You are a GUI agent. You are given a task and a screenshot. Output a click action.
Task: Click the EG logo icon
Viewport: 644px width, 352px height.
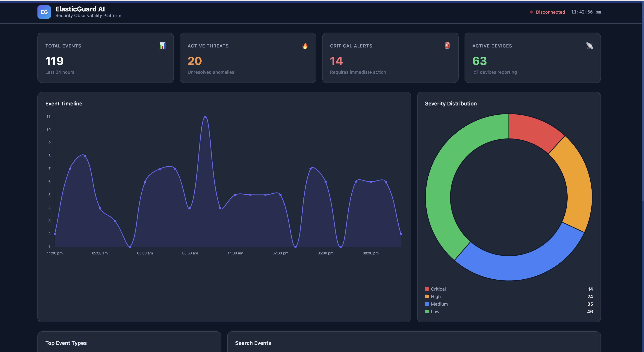point(44,12)
